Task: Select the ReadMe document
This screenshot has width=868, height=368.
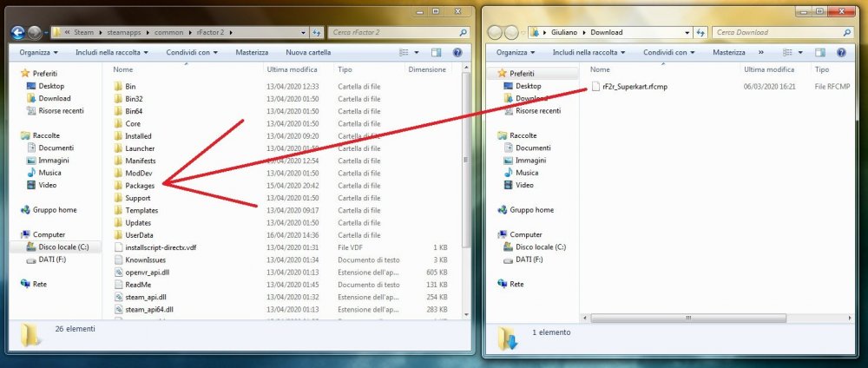Action: pos(138,285)
